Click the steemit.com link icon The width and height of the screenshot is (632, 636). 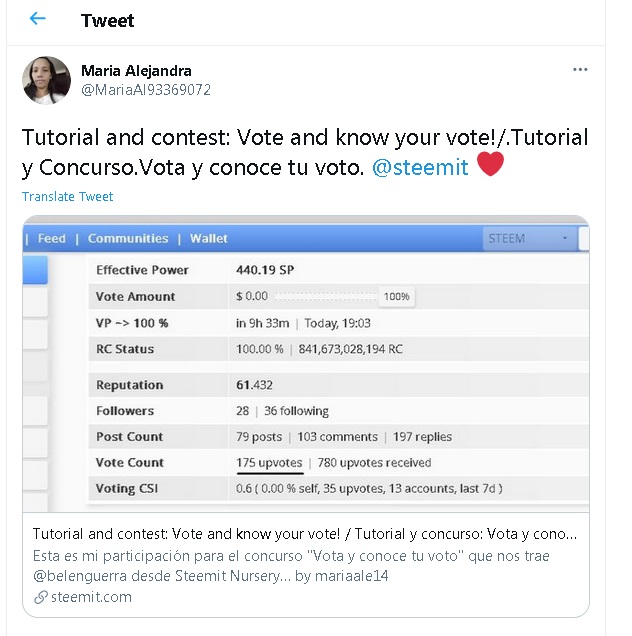(41, 597)
